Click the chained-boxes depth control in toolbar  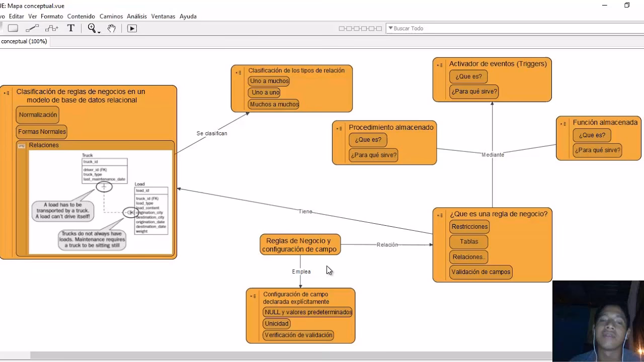pos(360,29)
